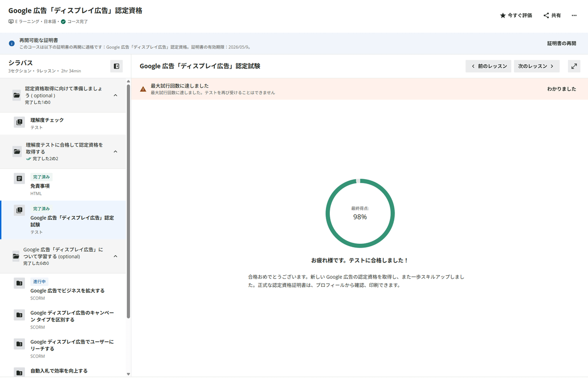Viewport: 588px width, 378px height.
Task: Click the star icon beside 今すぐ評価
Action: click(x=503, y=16)
